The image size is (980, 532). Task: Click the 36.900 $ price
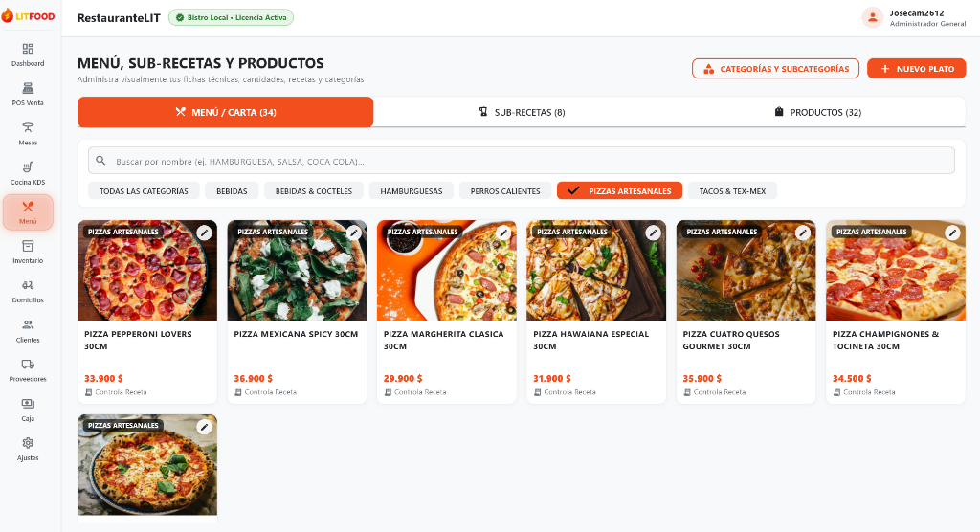pos(253,378)
